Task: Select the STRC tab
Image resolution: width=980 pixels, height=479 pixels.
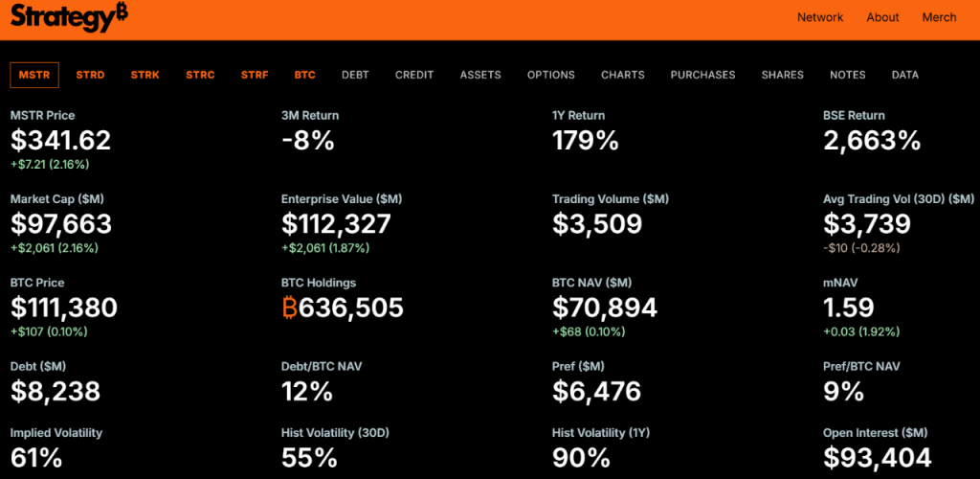Action: (200, 75)
